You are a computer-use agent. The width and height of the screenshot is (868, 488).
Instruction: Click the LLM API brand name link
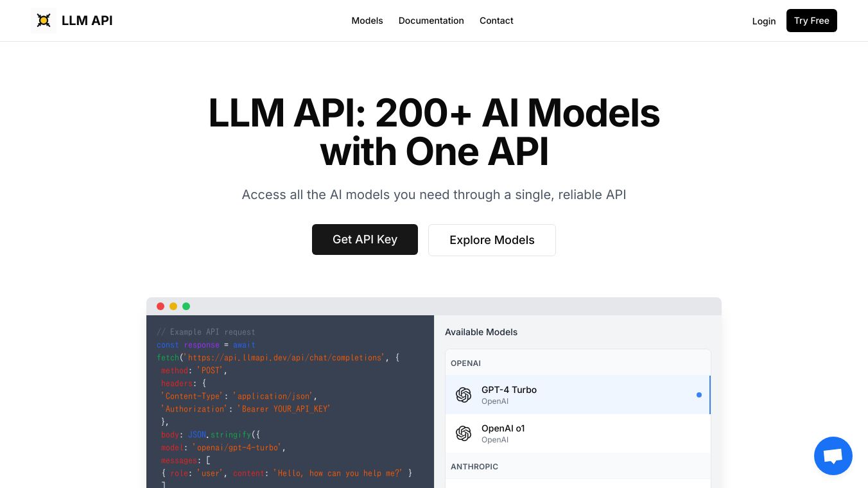87,21
